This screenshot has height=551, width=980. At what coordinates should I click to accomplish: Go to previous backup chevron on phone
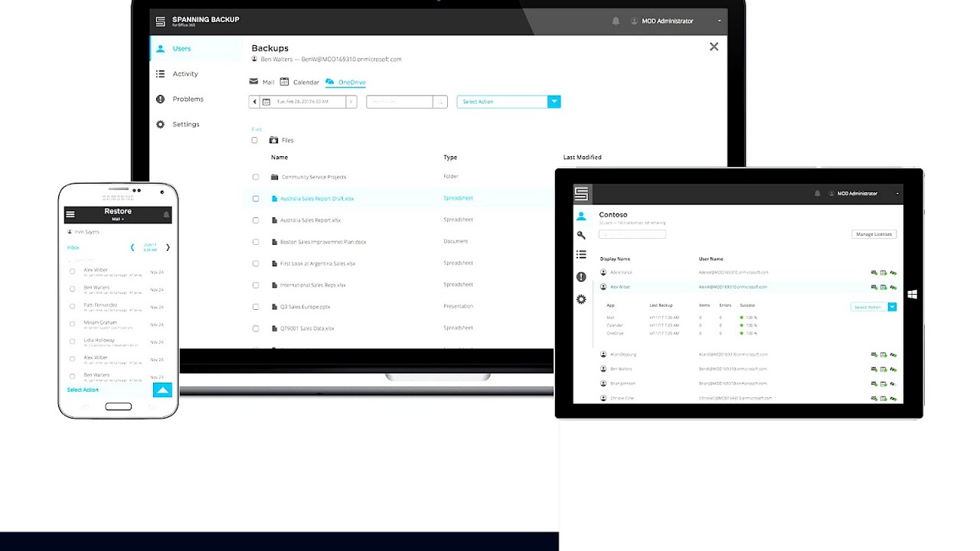(x=132, y=247)
